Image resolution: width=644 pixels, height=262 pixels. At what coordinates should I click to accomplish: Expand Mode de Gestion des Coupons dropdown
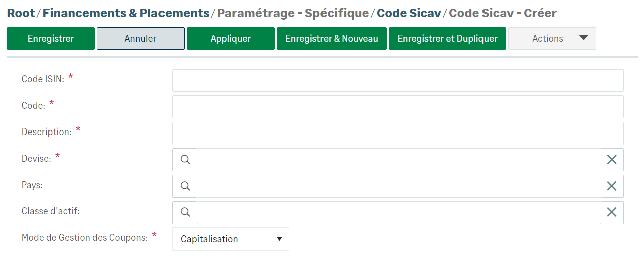[231, 239]
